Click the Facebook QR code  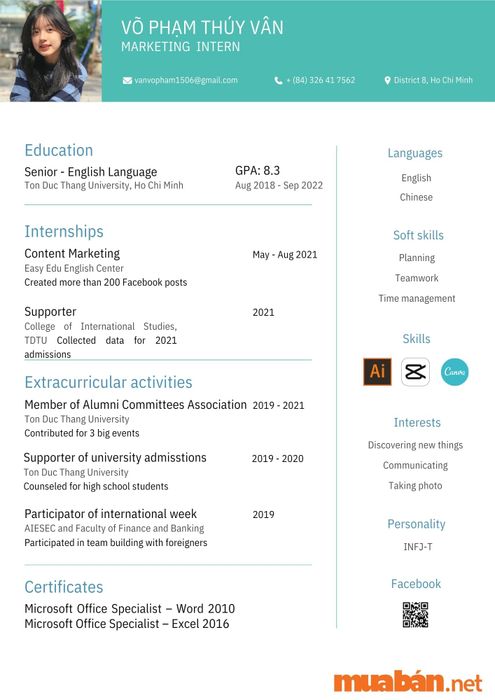[x=415, y=615]
